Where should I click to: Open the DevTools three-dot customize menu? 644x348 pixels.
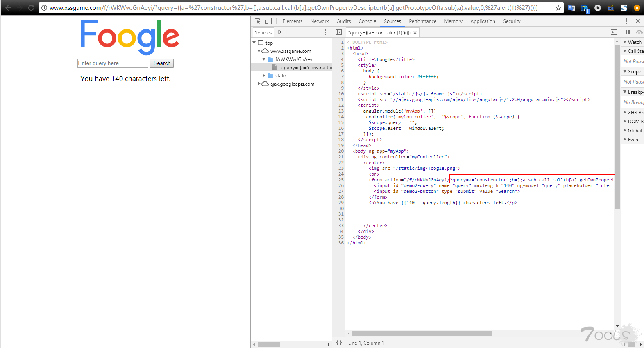(626, 21)
